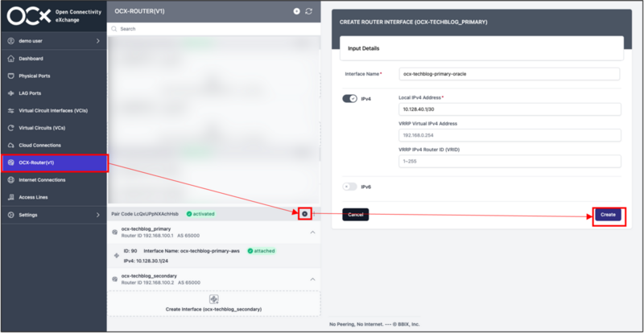Open Physical Ports in the sidebar

coord(53,76)
